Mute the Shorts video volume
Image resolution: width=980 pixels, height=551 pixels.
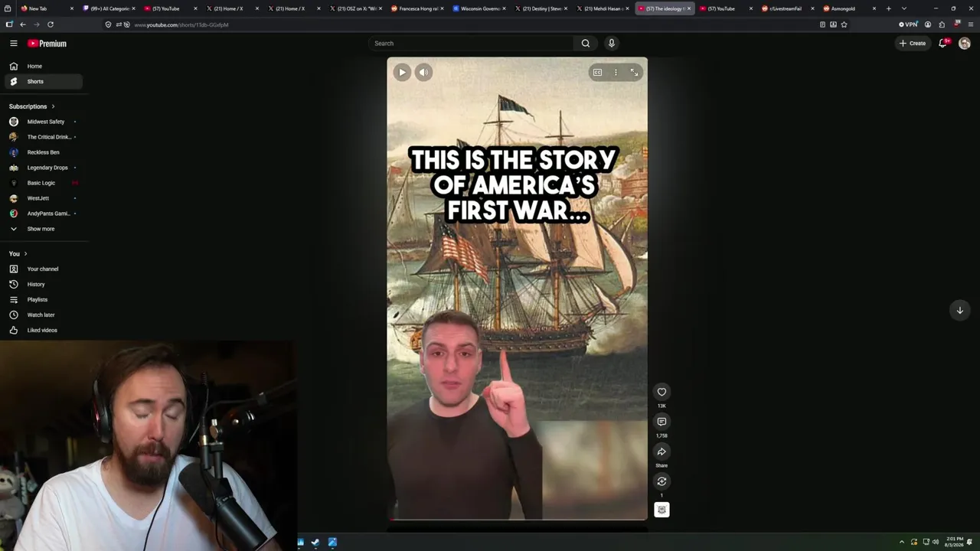424,73
